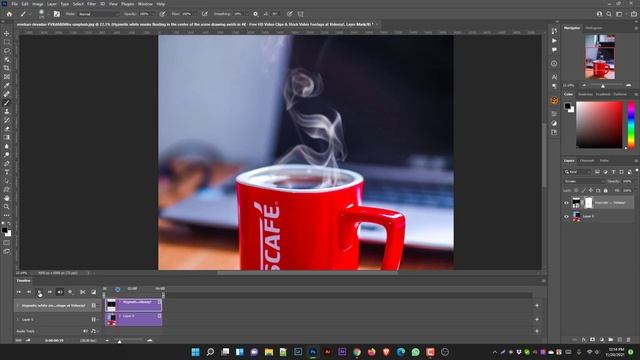Render video arrow icon in Timeline footer

[x=28, y=340]
